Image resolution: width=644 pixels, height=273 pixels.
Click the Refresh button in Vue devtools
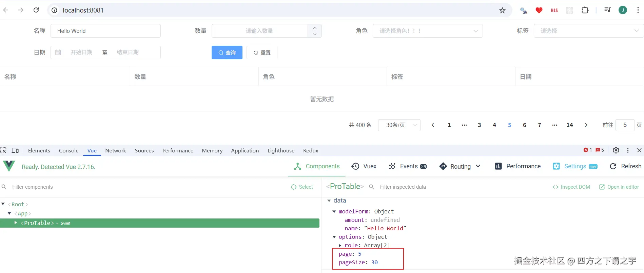pos(625,166)
